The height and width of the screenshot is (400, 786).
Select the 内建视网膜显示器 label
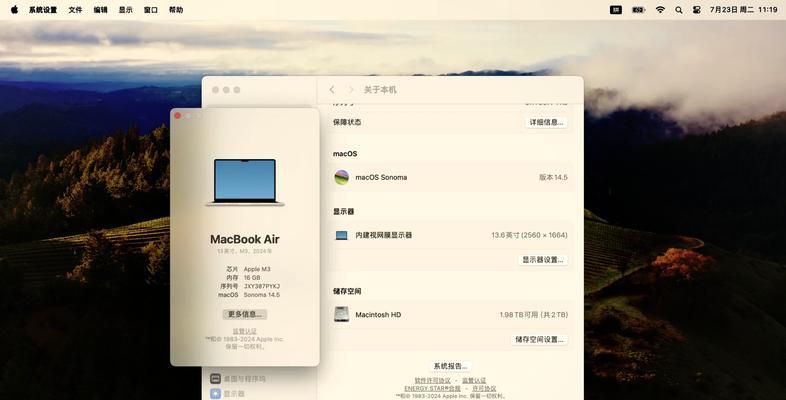point(383,235)
